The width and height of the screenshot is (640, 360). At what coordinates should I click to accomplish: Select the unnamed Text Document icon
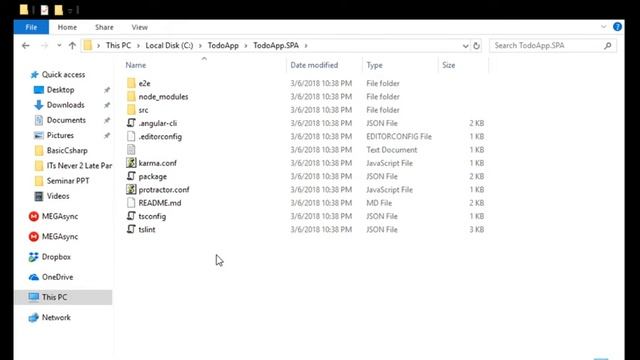click(x=131, y=150)
